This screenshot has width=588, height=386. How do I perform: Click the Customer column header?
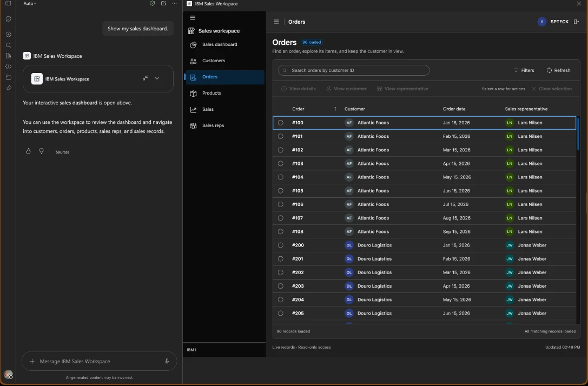tap(355, 109)
